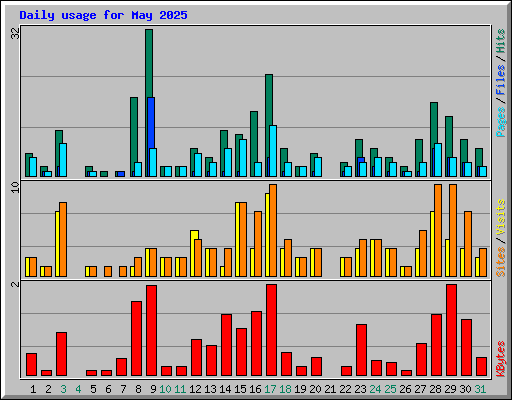Click the orange Visits bar for day 3
Viewport: 512px width, 400px height.
63,240
